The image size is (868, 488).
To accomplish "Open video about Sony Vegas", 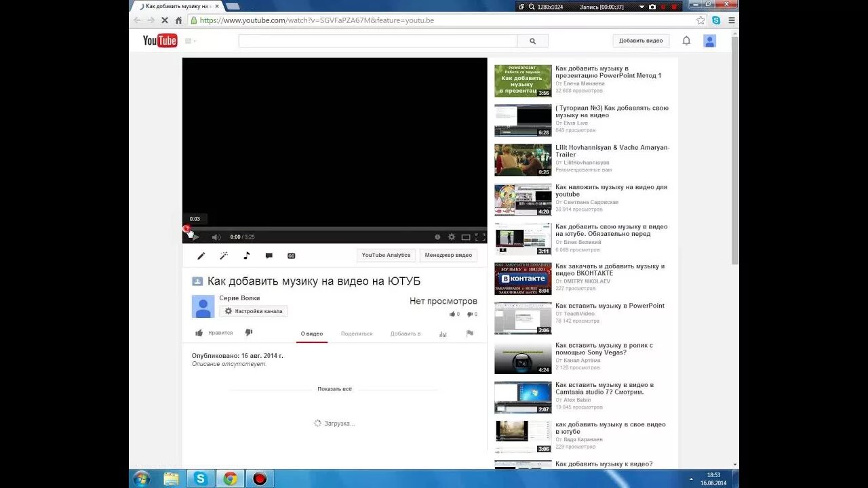I will 604,349.
